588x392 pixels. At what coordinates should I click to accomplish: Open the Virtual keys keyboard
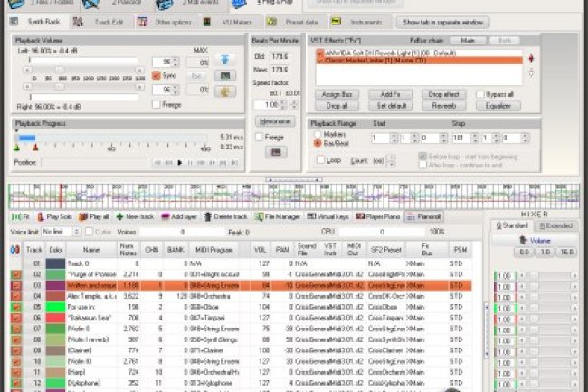pyautogui.click(x=327, y=216)
